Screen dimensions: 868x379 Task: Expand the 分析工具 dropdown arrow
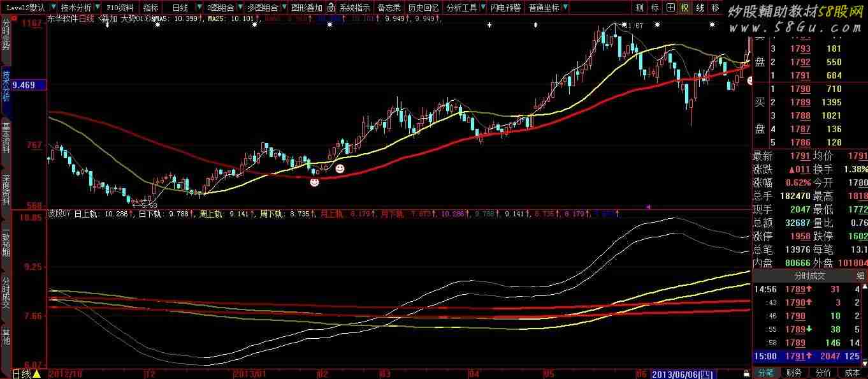click(x=483, y=8)
